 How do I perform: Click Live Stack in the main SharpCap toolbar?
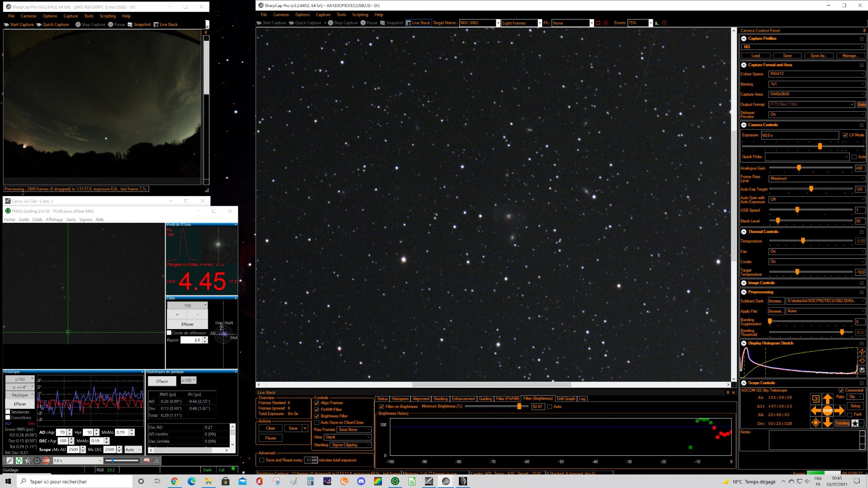[x=418, y=23]
